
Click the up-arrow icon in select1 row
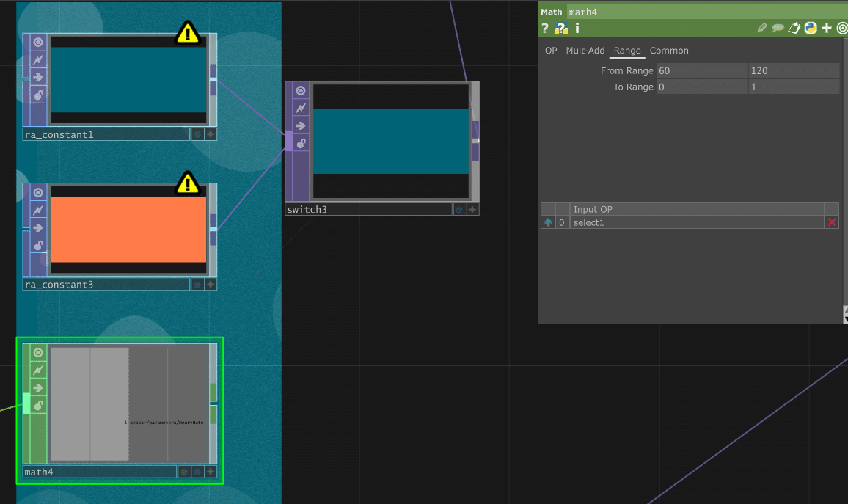click(x=549, y=222)
